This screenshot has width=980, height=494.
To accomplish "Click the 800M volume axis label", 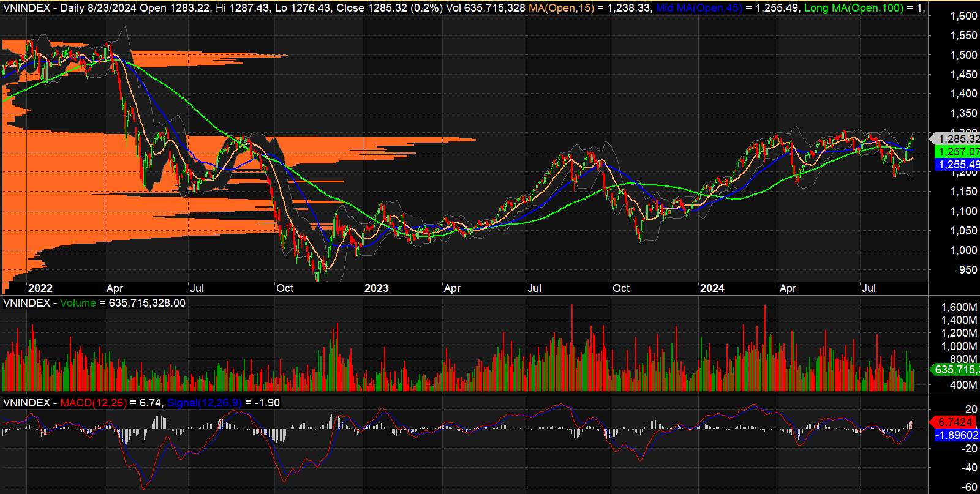I will click(963, 359).
